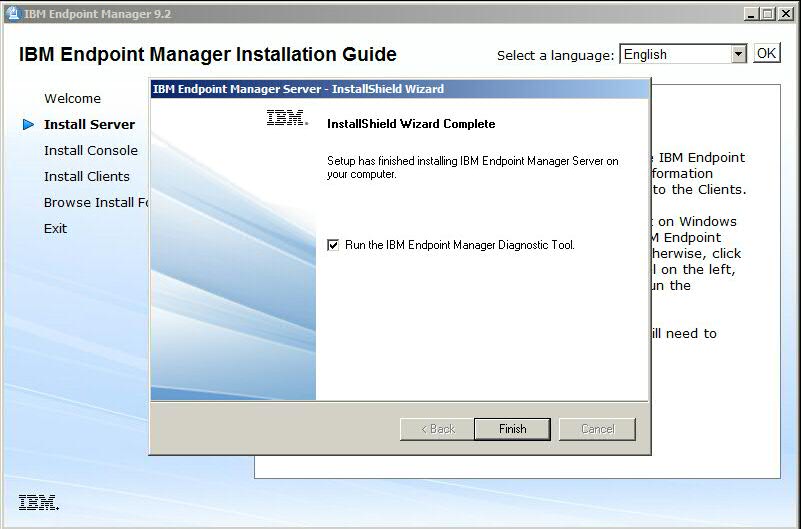Open the language dropdown arrow
801x529 pixels.
point(738,54)
